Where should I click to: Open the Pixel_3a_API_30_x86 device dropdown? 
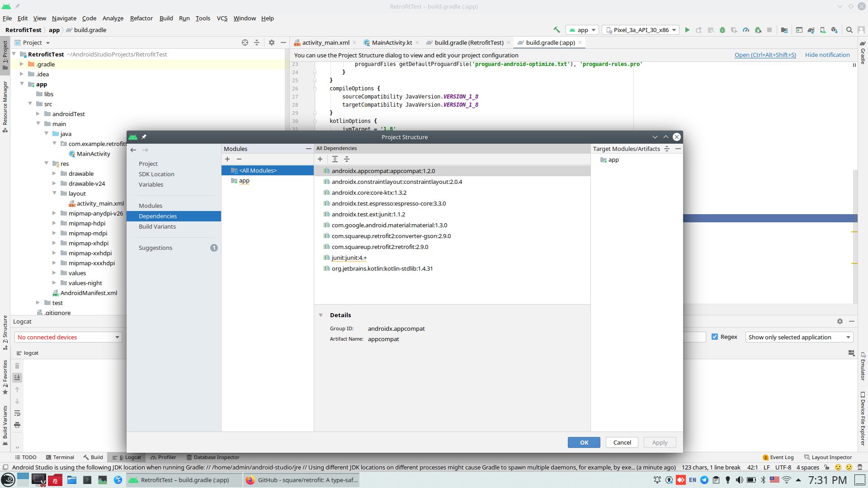pos(641,30)
